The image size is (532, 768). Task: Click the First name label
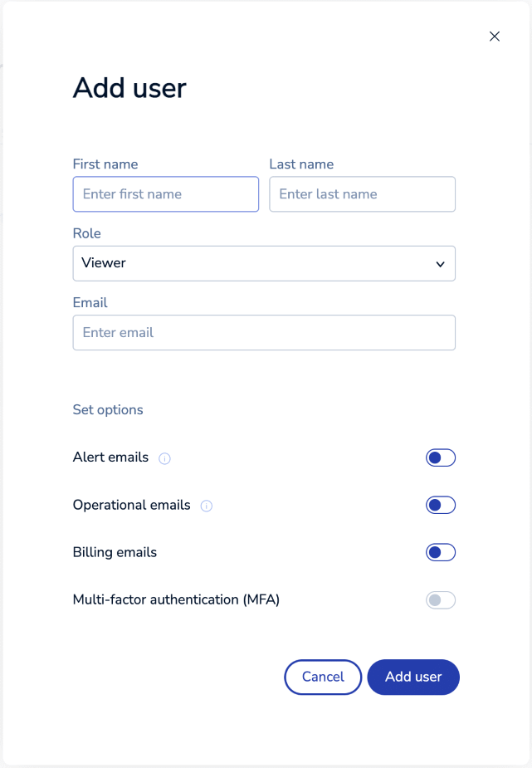105,164
